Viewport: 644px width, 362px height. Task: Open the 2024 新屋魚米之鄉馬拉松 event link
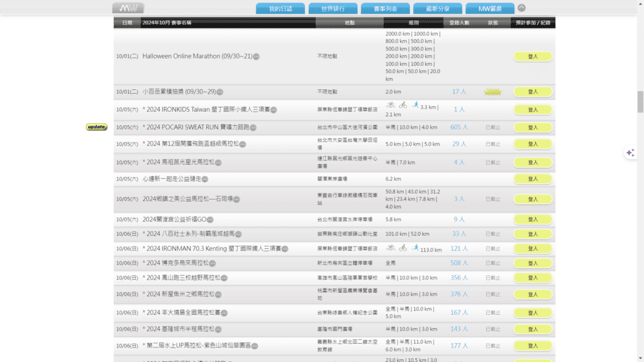[x=180, y=294]
